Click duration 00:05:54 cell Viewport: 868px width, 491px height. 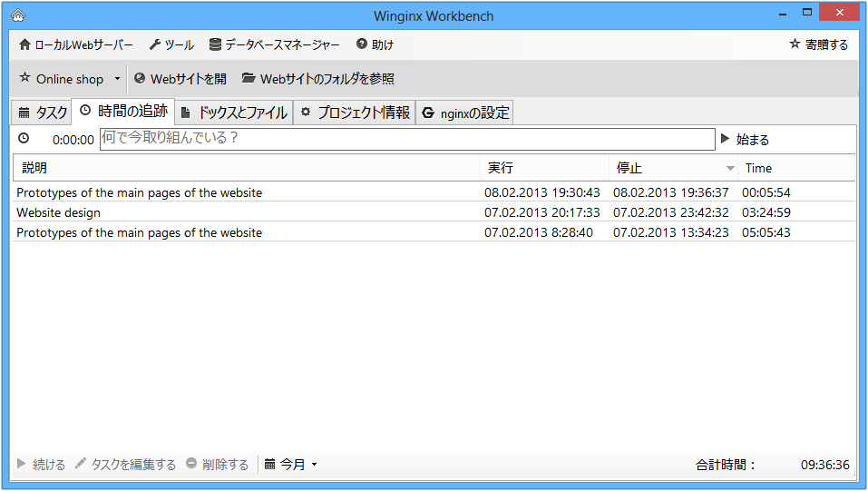coord(766,192)
